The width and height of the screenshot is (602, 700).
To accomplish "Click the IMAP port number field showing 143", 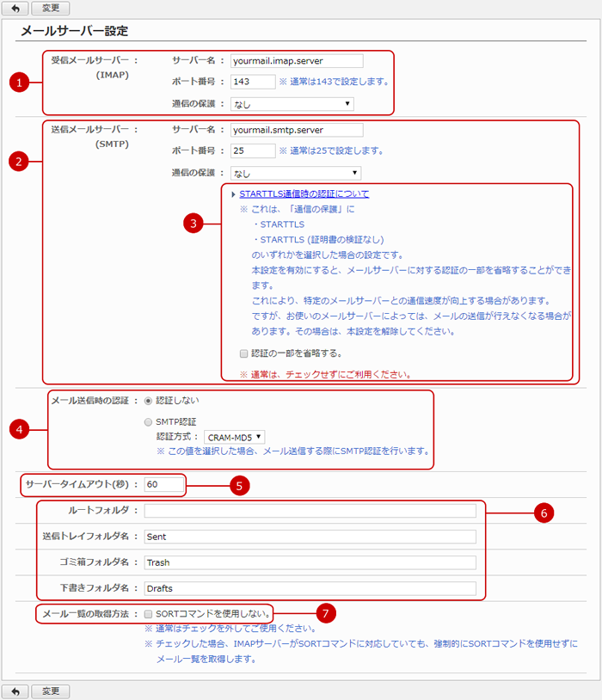I will click(253, 82).
